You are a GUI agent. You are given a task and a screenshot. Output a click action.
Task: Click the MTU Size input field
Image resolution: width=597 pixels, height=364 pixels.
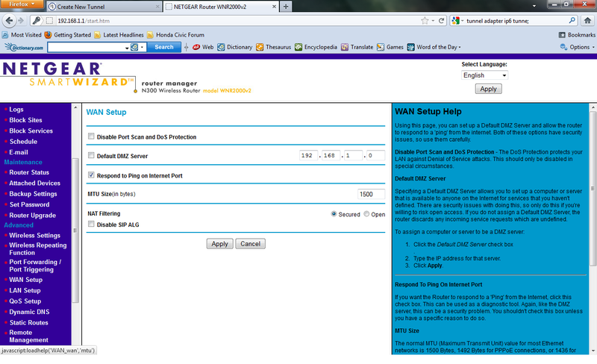(x=370, y=194)
